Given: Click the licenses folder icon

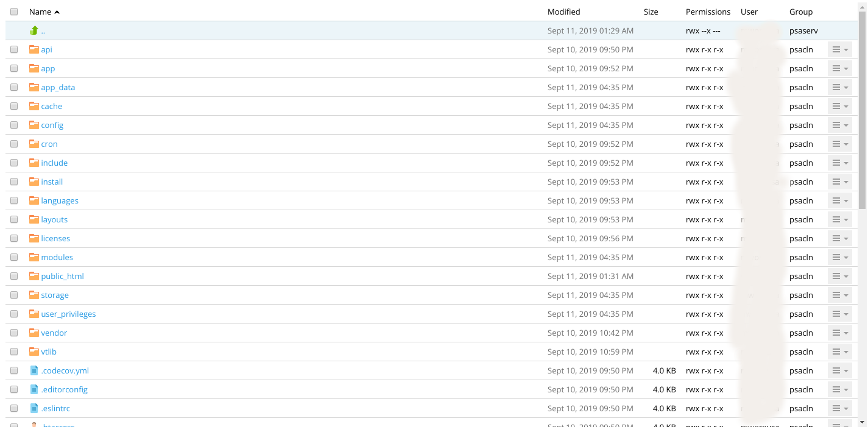Looking at the screenshot, I should [x=34, y=238].
